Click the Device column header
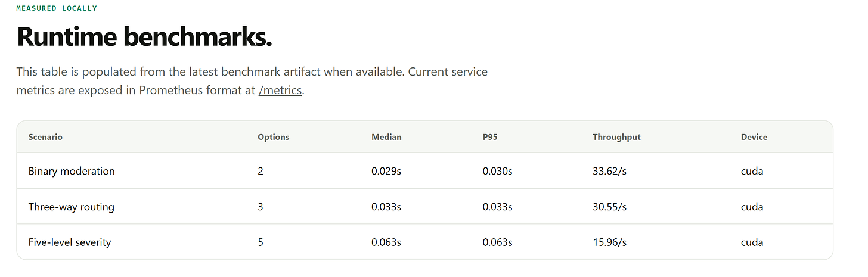Screen dimensions: 868x277 754,137
